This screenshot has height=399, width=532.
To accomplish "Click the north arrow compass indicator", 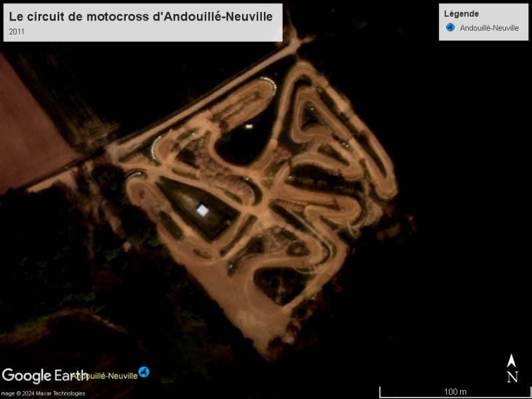I will (x=511, y=368).
